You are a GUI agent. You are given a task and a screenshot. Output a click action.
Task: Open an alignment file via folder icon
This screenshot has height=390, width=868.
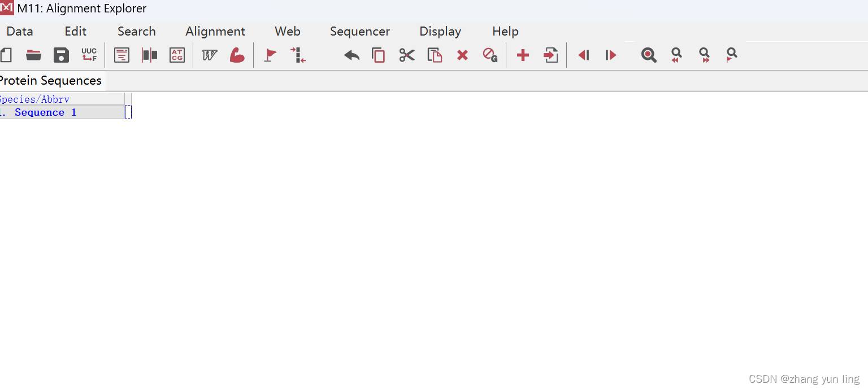click(34, 55)
